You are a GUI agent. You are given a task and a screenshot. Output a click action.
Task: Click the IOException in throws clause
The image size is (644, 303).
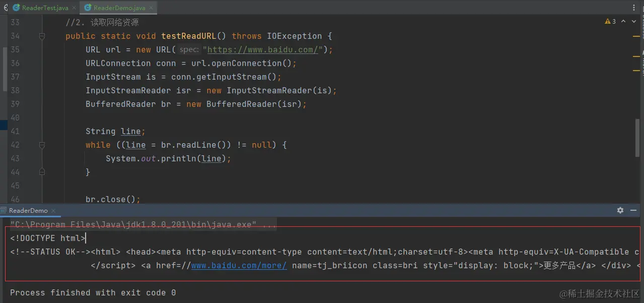pyautogui.click(x=295, y=36)
